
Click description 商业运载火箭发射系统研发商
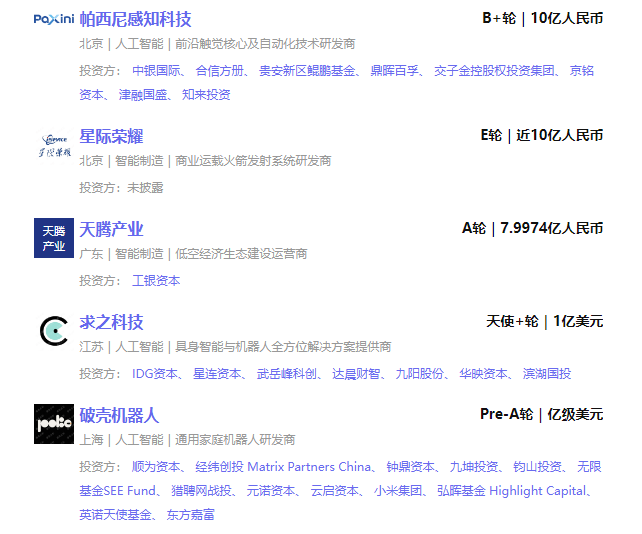click(253, 161)
